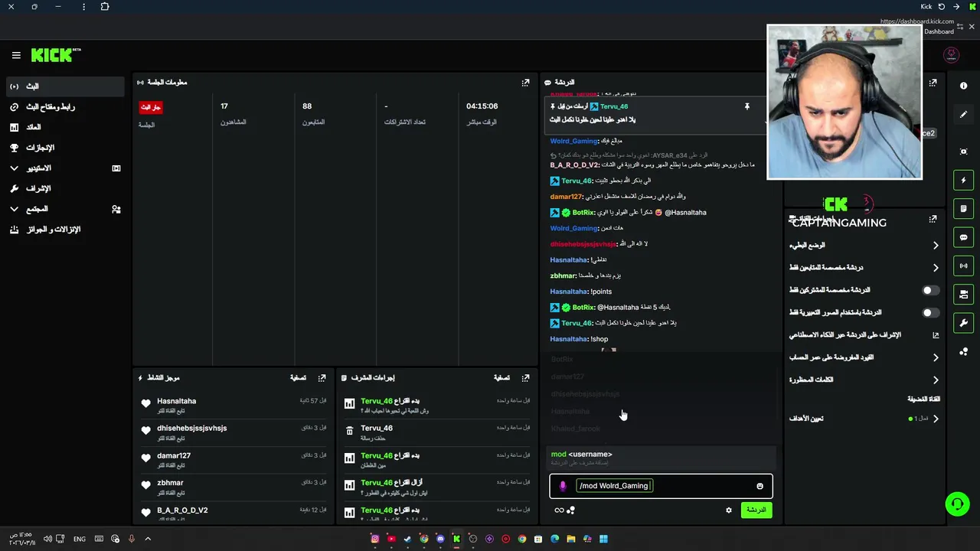Open Instagram from the taskbar
Screen dimensions: 980x551
pos(374,540)
